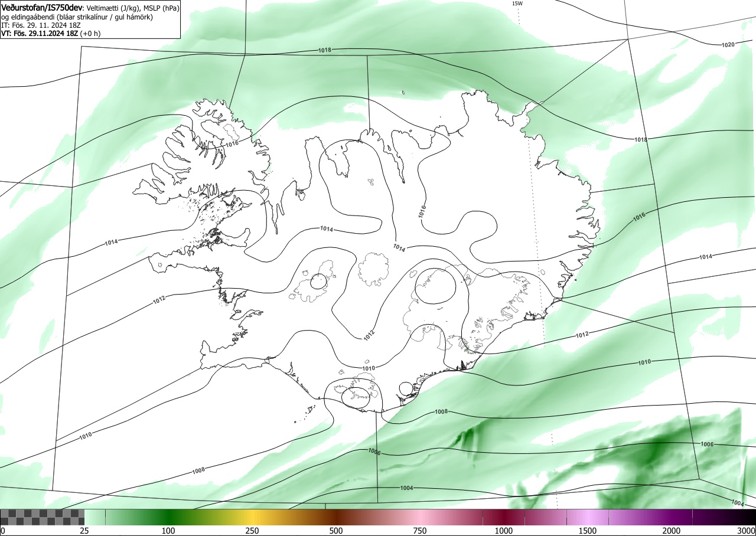Click the colorbar tick label '2000'

[672, 531]
